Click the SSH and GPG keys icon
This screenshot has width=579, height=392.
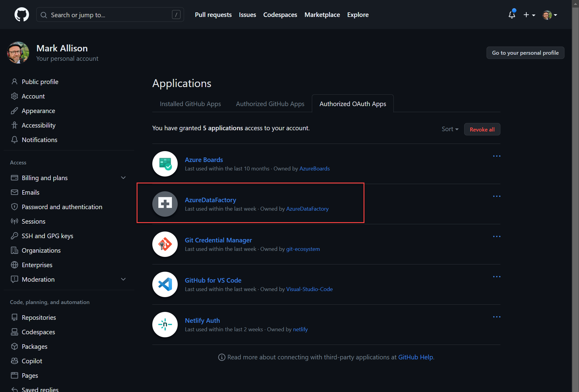(x=14, y=236)
